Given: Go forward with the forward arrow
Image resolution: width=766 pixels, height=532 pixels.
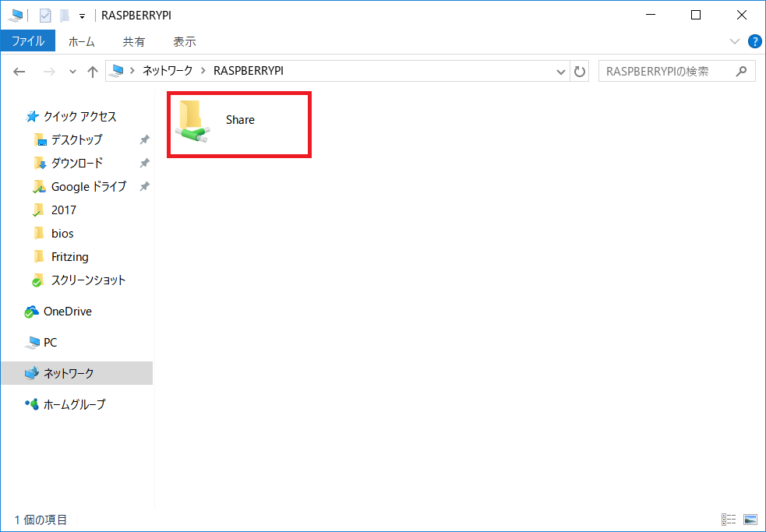Looking at the screenshot, I should tap(49, 72).
